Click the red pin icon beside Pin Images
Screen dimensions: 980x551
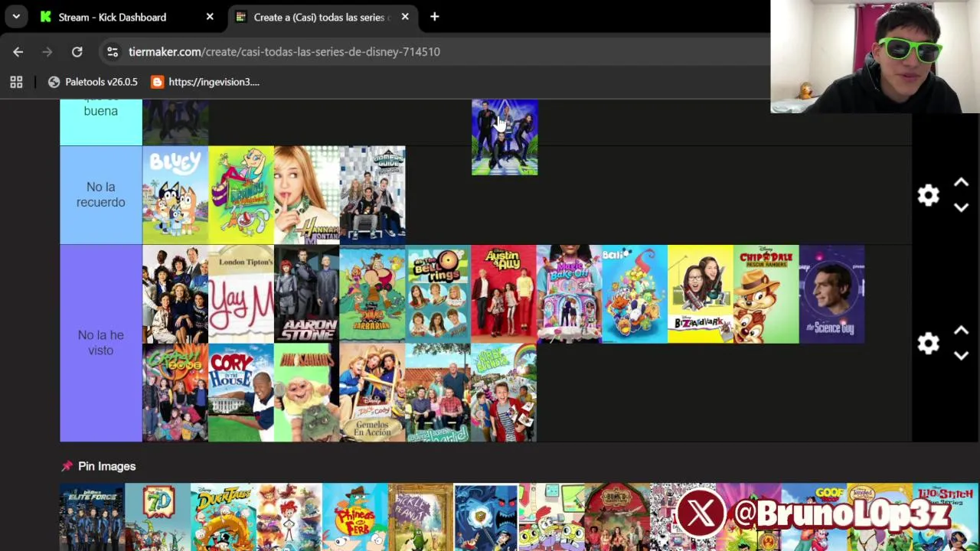coord(67,466)
